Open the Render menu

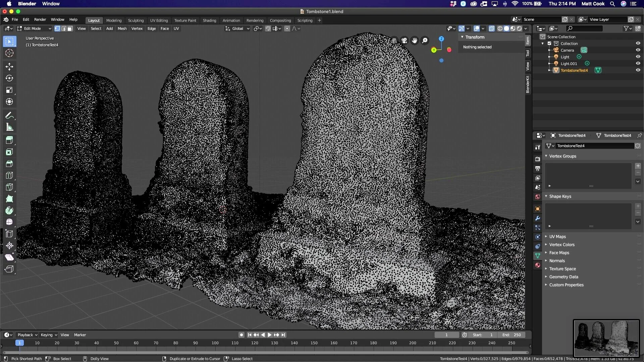pos(40,19)
